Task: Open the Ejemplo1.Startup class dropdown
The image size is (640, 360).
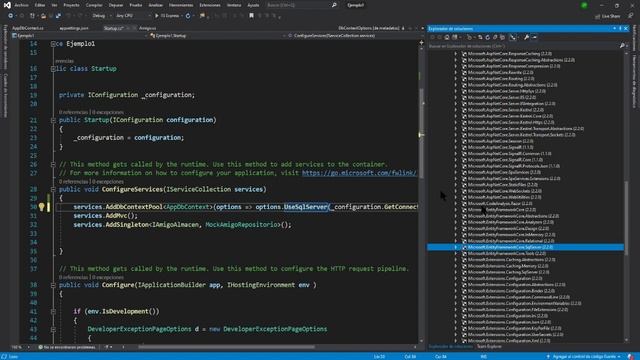Action: click(218, 36)
